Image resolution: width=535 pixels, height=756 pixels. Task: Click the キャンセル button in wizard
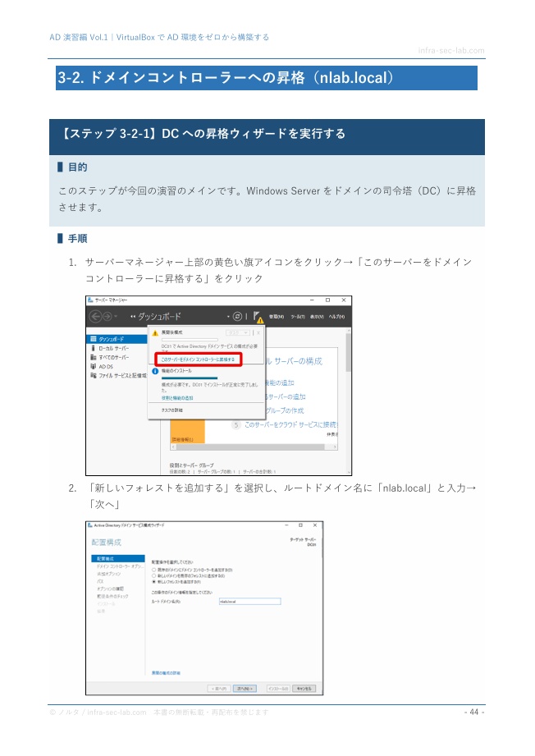pyautogui.click(x=304, y=689)
